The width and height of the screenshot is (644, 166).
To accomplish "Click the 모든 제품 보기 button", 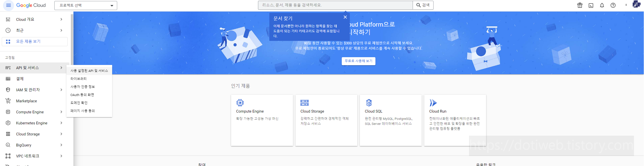I will (x=35, y=42).
